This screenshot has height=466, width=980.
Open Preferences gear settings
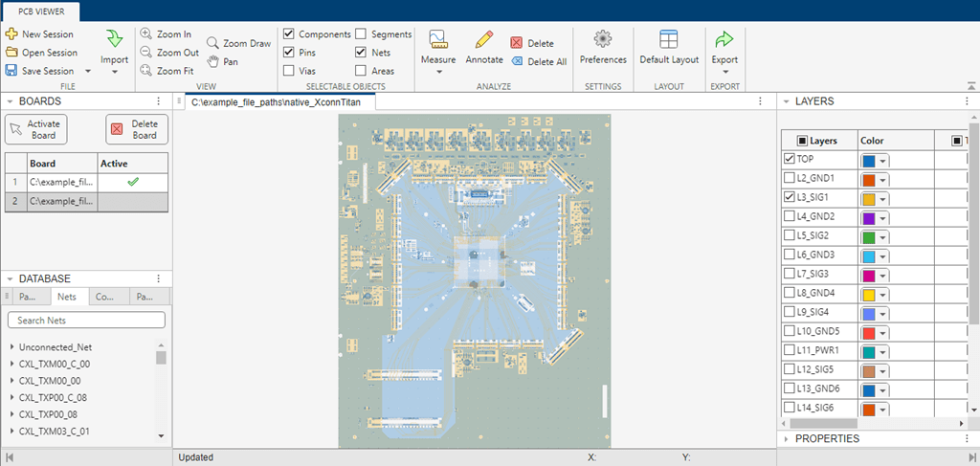[x=603, y=39]
